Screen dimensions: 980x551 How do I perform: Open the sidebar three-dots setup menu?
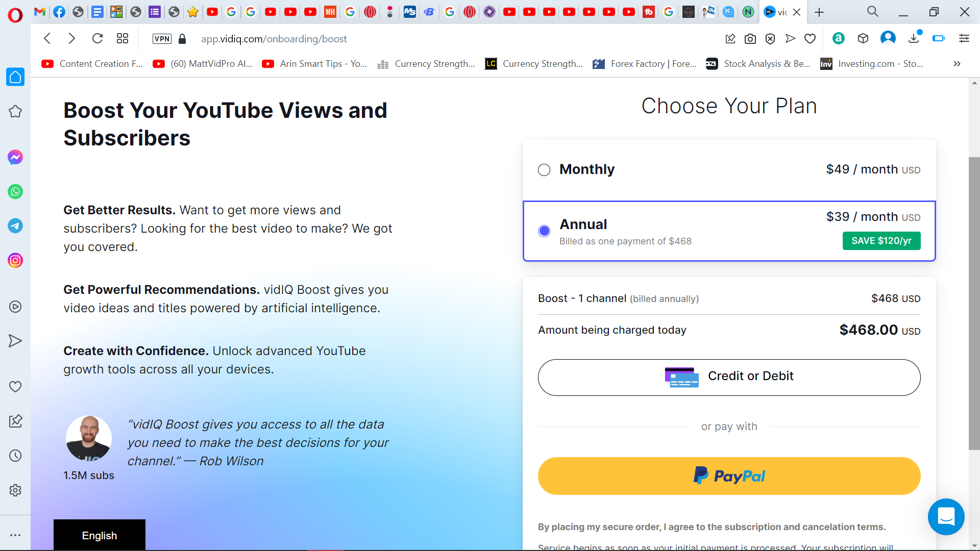click(x=15, y=535)
